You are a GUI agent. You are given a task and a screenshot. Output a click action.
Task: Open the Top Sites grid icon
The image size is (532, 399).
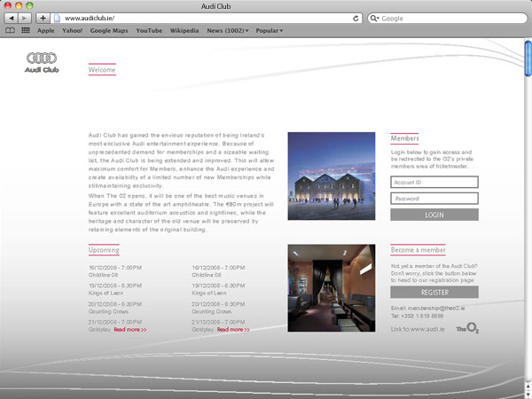tap(26, 30)
